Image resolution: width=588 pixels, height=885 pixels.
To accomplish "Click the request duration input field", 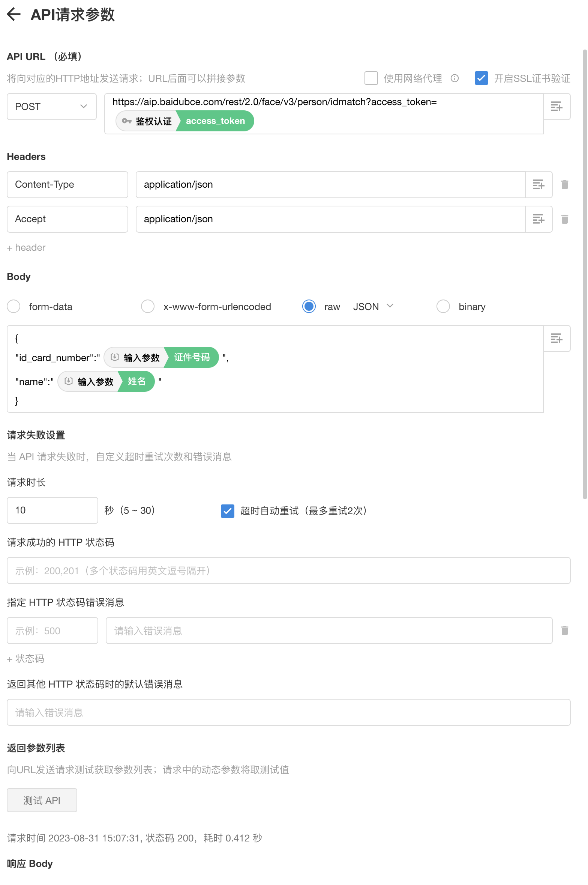I will tap(52, 510).
